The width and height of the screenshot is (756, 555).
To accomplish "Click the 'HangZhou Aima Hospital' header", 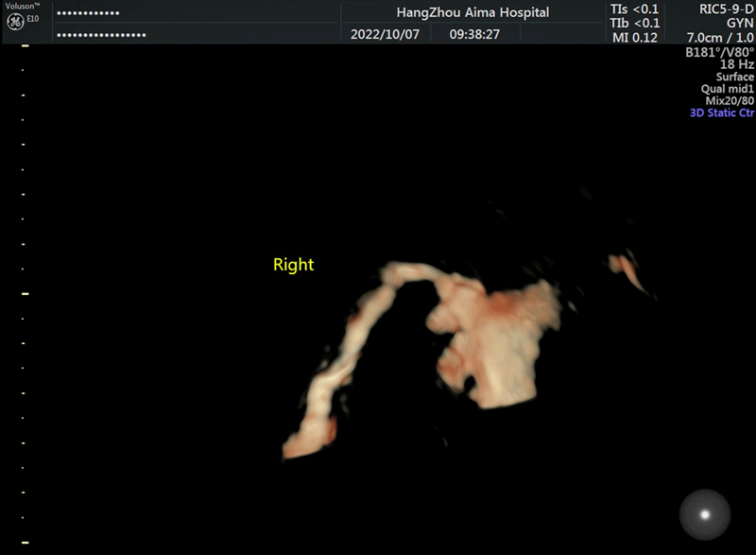I will [x=472, y=12].
